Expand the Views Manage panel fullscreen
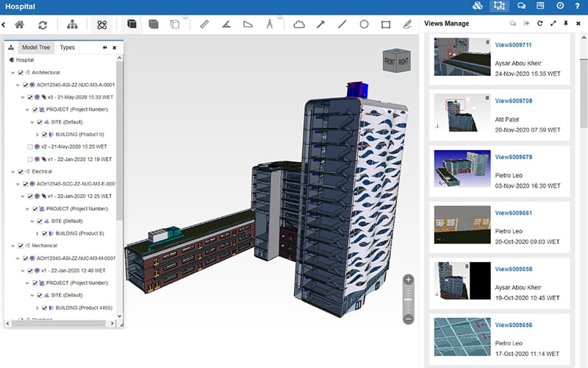 pyautogui.click(x=553, y=24)
